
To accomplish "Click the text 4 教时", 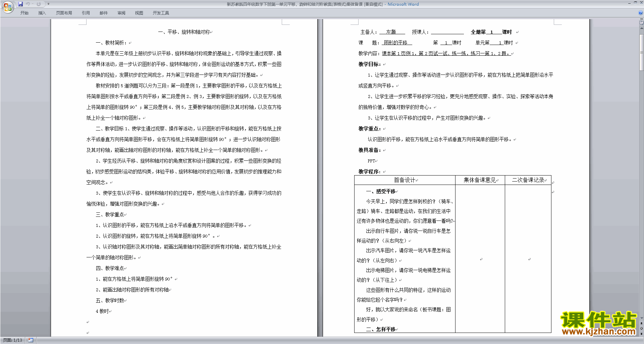I will pyautogui.click(x=102, y=311).
